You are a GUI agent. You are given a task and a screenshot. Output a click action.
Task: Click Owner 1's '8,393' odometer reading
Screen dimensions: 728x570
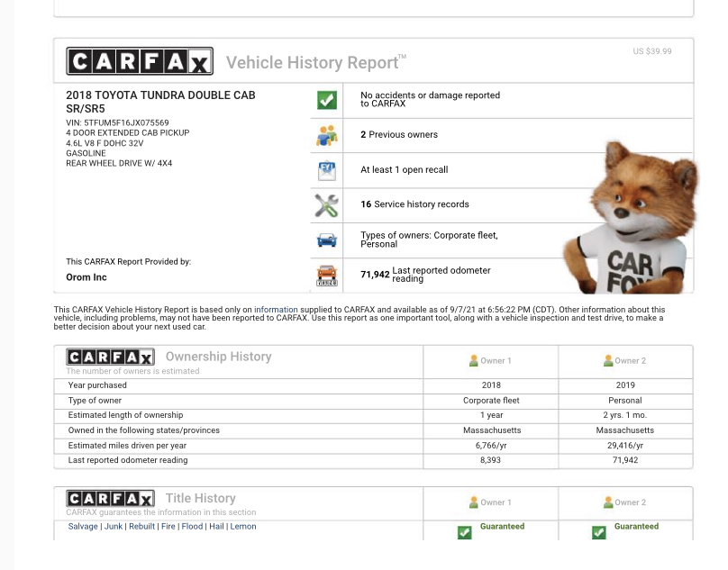click(491, 460)
